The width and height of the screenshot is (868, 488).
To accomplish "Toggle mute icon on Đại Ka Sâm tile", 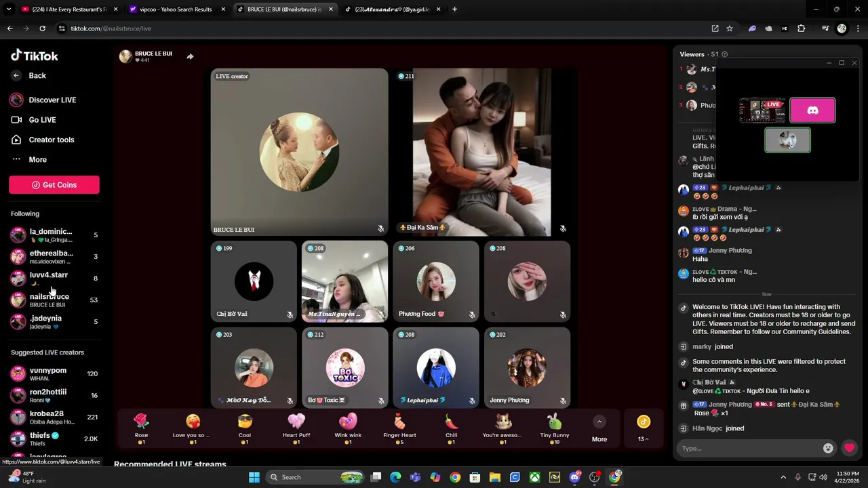I will (x=563, y=229).
